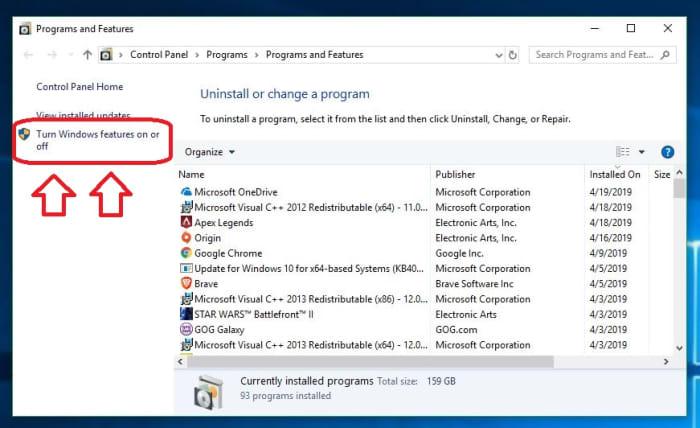The width and height of the screenshot is (700, 428).
Task: Sort by the Publisher column header
Action: click(455, 175)
